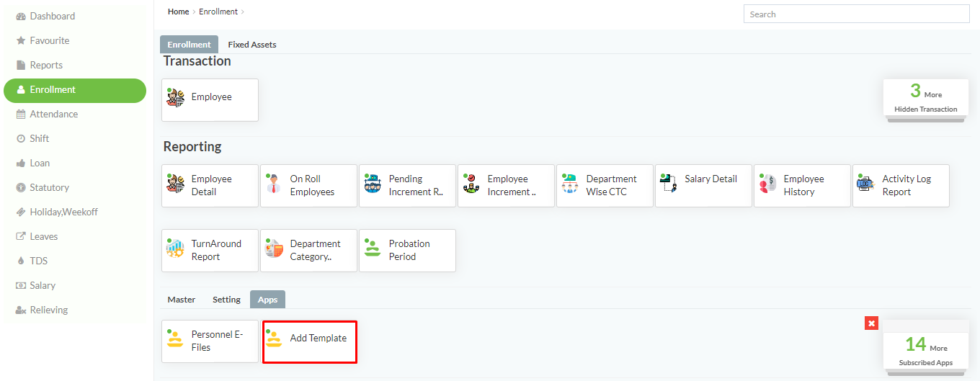Click the Salary Detail icon
Viewport: 980px width, 381px height.
[669, 184]
